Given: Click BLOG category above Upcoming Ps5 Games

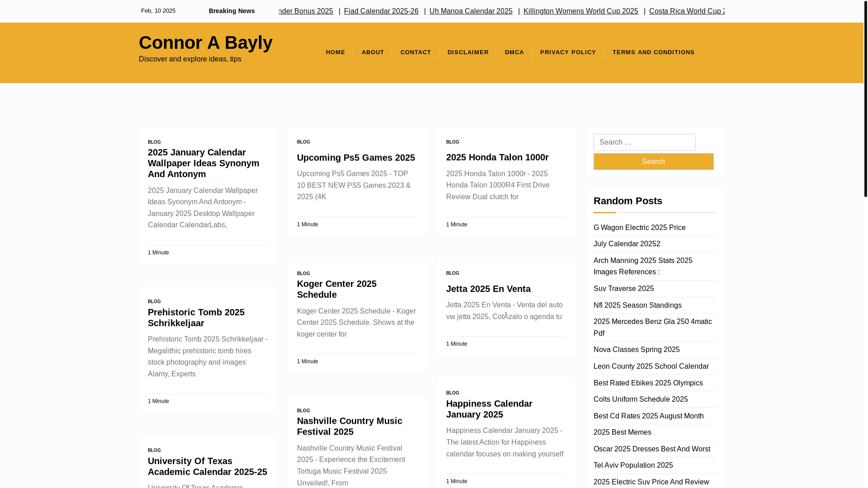Looking at the screenshot, I should pyautogui.click(x=303, y=142).
